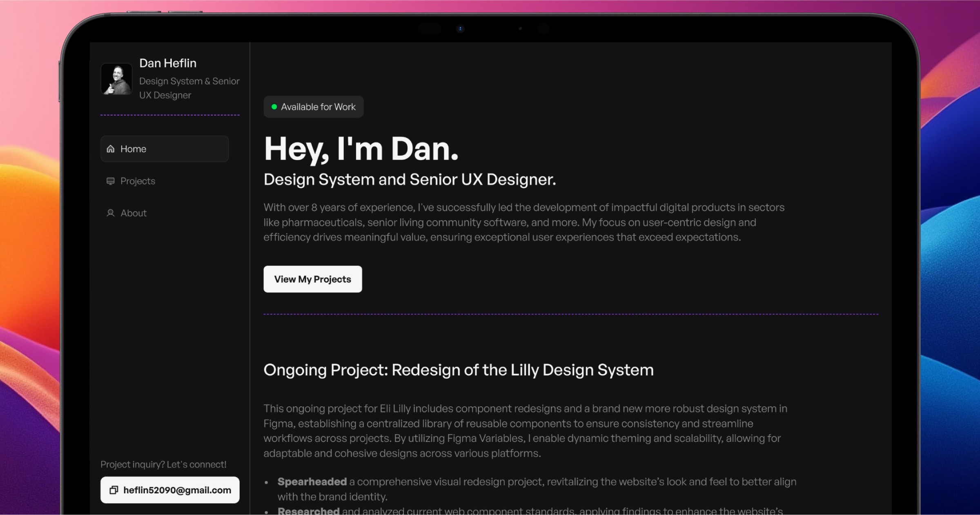Click the Dan Heflin name in sidebar
This screenshot has height=515, width=980.
pyautogui.click(x=168, y=63)
